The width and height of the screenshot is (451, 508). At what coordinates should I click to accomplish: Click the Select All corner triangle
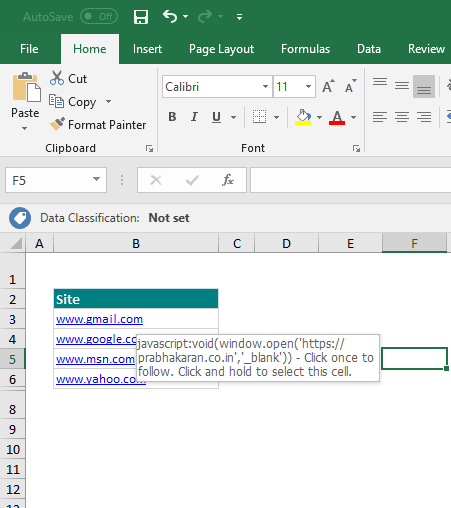[x=15, y=243]
